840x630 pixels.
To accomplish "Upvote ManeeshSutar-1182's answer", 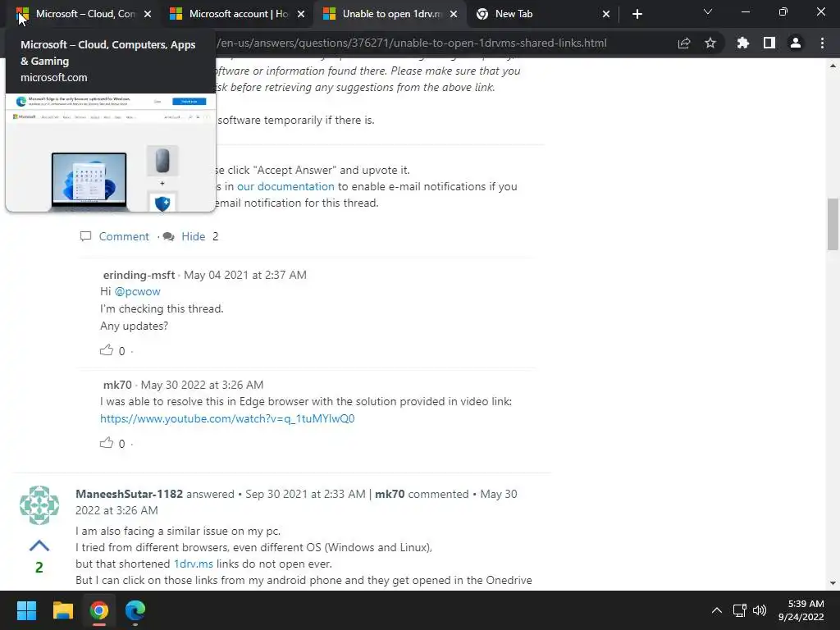I will tap(39, 546).
